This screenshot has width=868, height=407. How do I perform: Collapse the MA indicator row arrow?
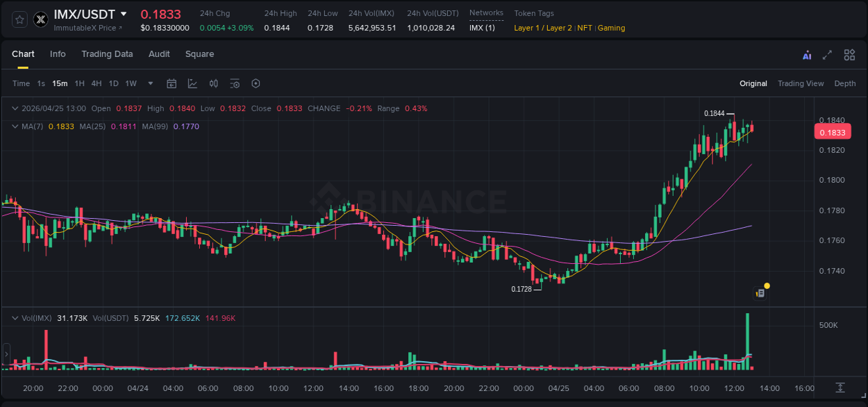[x=15, y=126]
